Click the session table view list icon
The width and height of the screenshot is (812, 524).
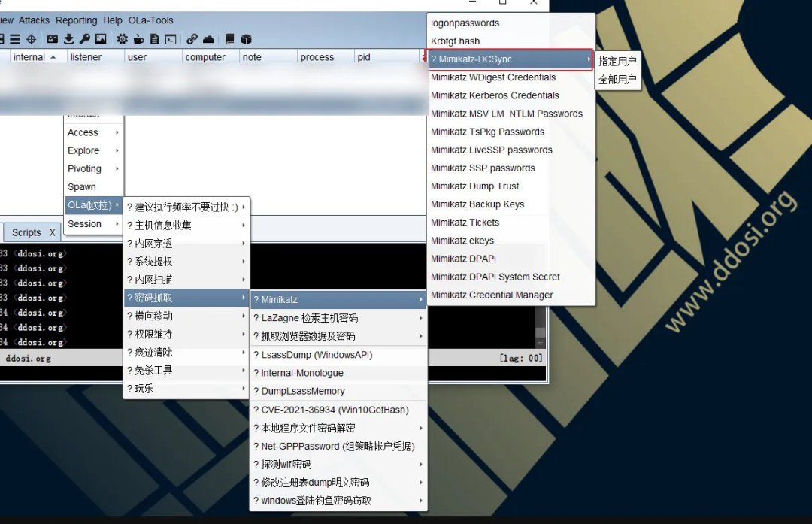click(15, 39)
